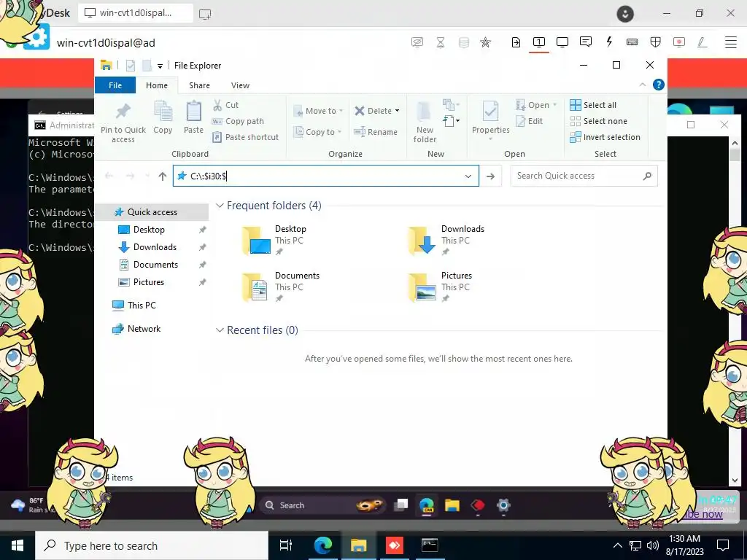Select the win-cvt1d0ispal AnyDesk session tab
747x560 pixels.
click(x=135, y=13)
